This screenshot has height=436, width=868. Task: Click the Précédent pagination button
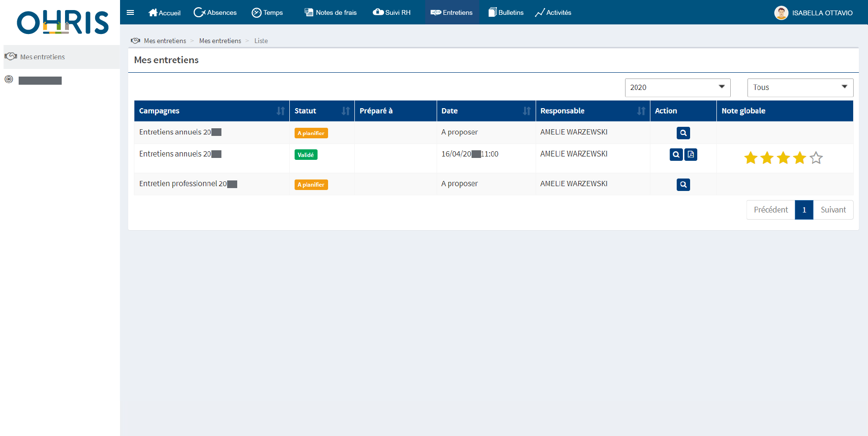tap(770, 210)
